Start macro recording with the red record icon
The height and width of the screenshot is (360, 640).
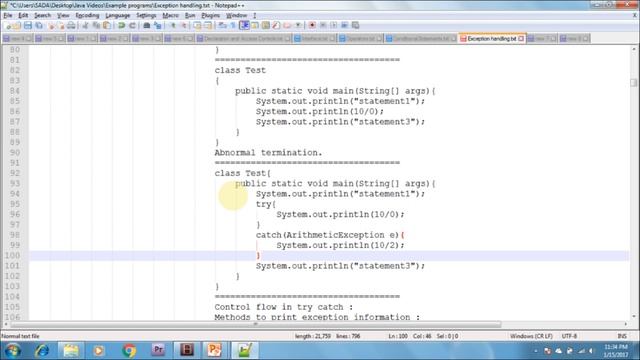tap(312, 26)
